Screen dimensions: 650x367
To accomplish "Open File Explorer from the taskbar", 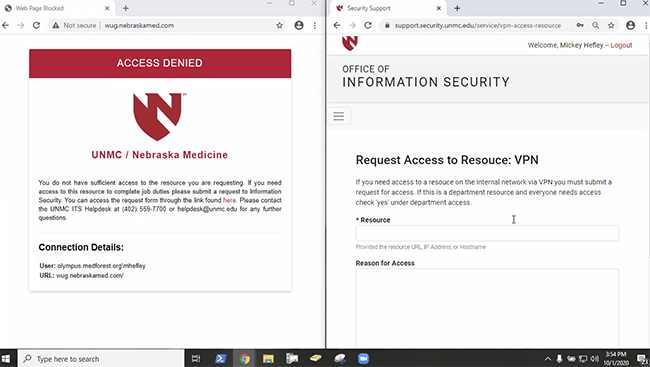I will coord(268,359).
